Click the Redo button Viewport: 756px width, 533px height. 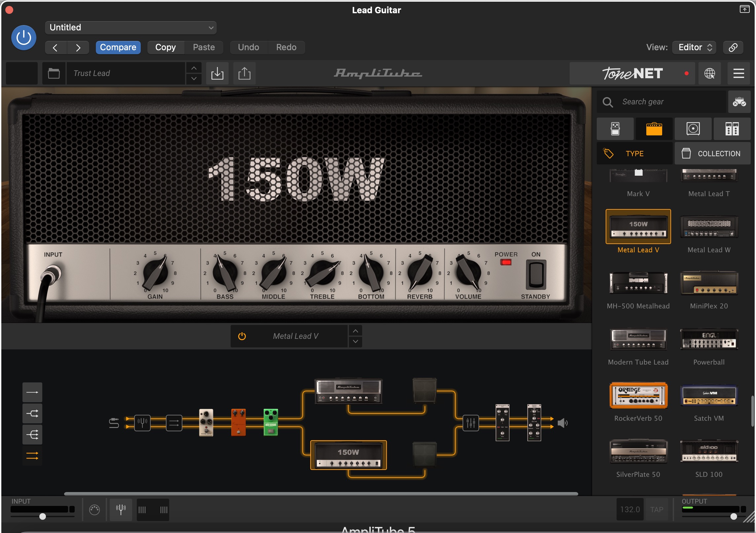(x=286, y=48)
